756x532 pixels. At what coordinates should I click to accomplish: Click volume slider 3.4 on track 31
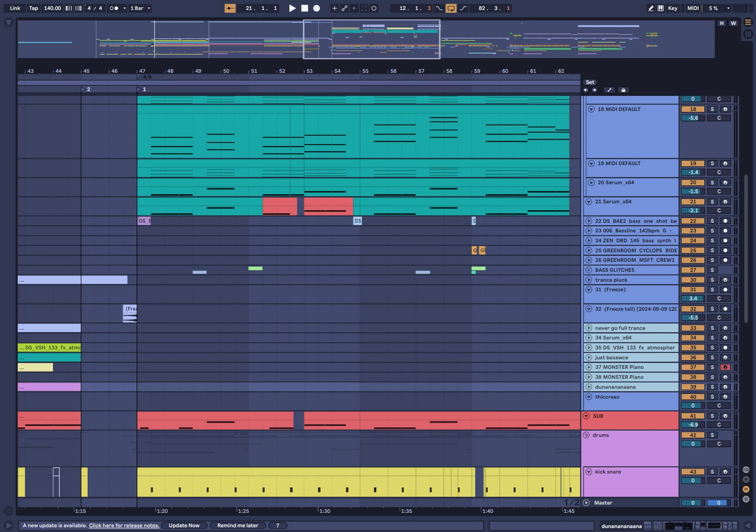coord(693,298)
